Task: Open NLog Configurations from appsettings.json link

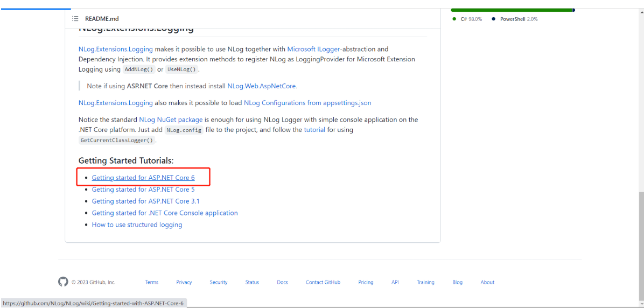Action: (x=307, y=103)
